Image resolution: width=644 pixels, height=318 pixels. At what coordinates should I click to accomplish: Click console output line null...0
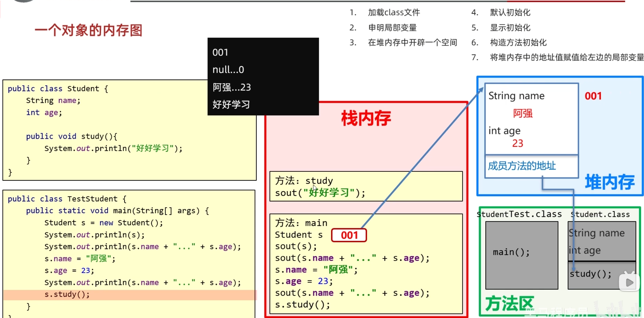(228, 69)
